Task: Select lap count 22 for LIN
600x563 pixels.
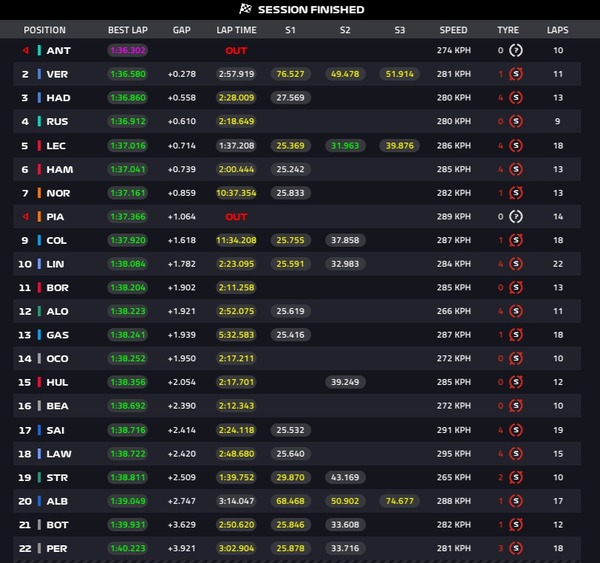Action: tap(558, 264)
